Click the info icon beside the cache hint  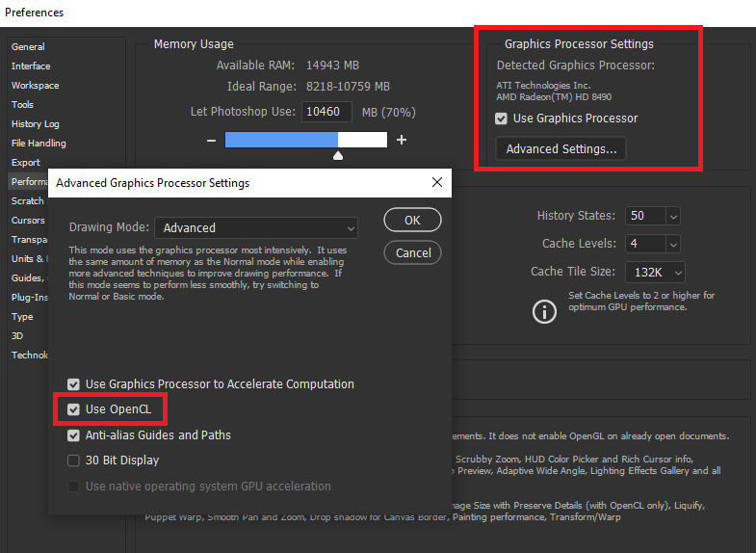point(544,311)
